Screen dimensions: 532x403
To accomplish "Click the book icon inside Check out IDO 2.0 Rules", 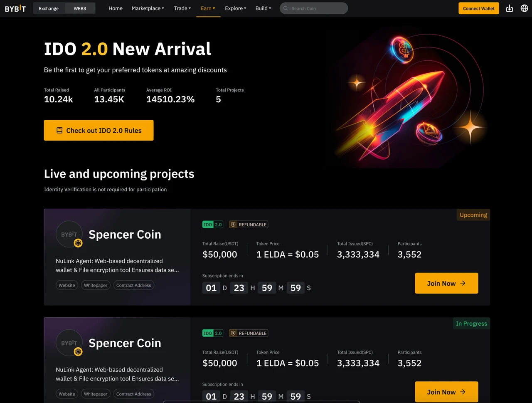I will (59, 130).
